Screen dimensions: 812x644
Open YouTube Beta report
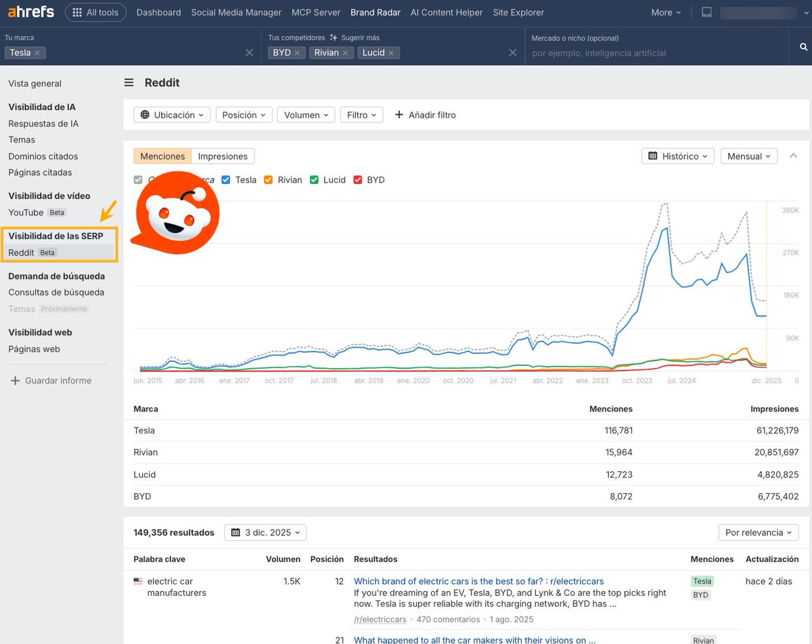37,212
